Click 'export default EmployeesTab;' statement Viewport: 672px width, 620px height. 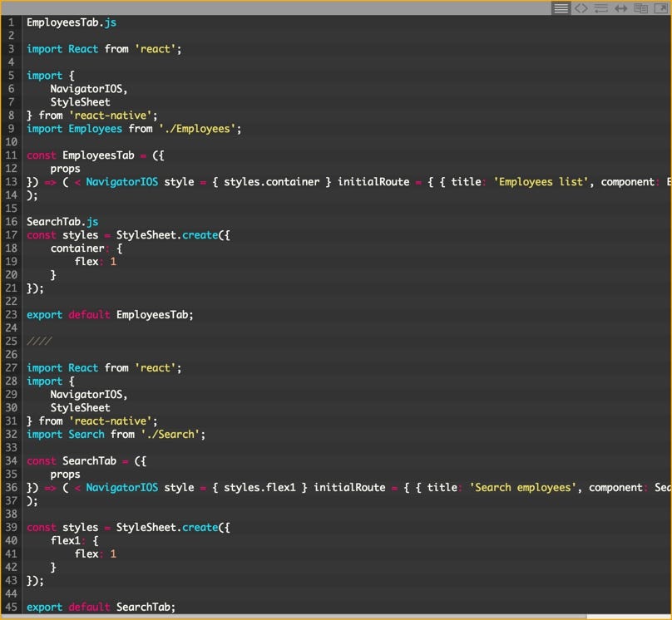(x=110, y=315)
